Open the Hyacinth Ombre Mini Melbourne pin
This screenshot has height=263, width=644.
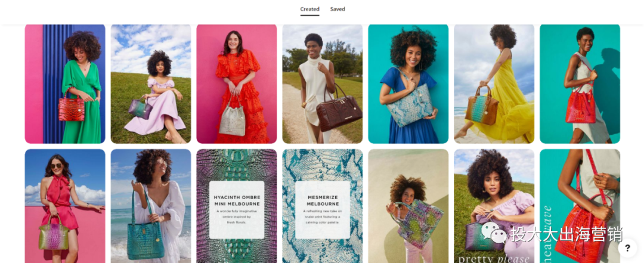(x=237, y=206)
